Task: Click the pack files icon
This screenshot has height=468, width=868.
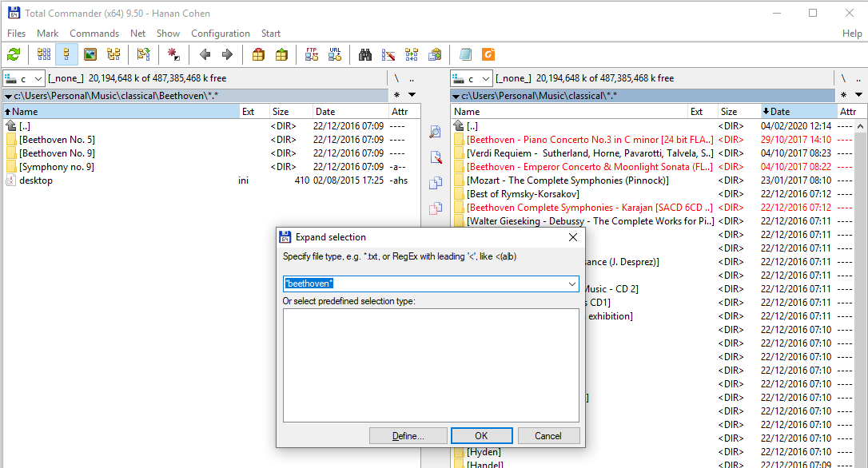Action: pos(258,54)
